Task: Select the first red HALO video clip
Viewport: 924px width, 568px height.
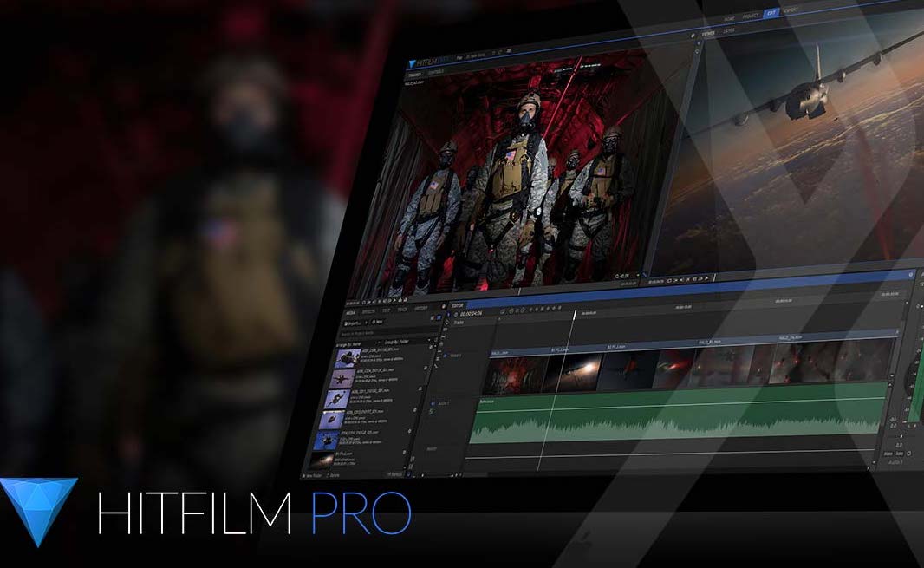Action: coord(517,374)
